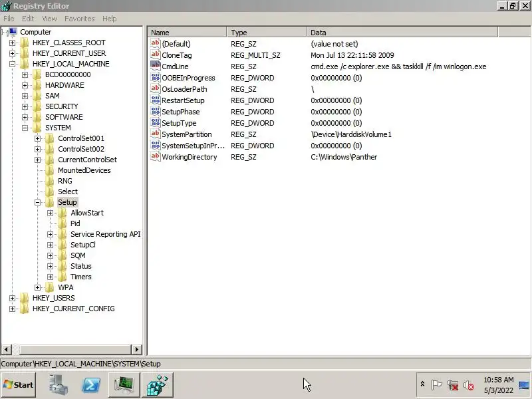This screenshot has width=532, height=399.
Task: Click the OOBEInProgress DWORD icon
Action: pyautogui.click(x=156, y=77)
